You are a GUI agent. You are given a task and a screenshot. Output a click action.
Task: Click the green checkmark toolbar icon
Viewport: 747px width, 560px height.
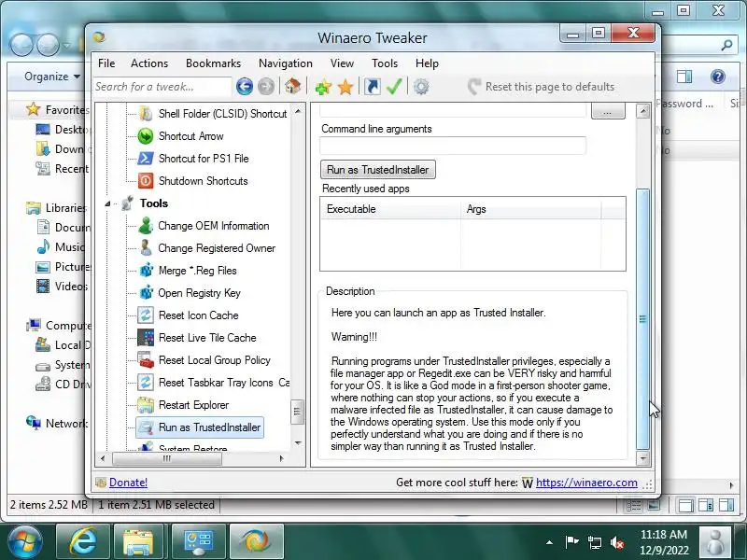pos(394,86)
